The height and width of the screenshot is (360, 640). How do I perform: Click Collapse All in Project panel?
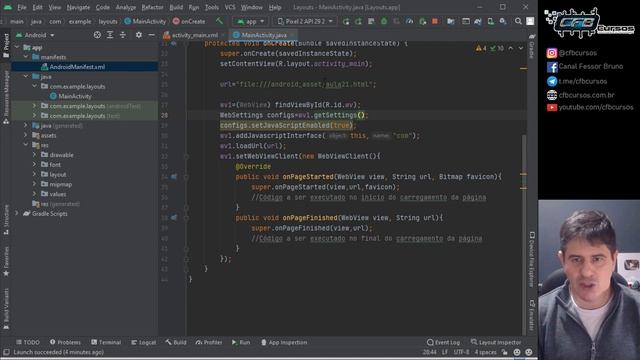coord(123,35)
